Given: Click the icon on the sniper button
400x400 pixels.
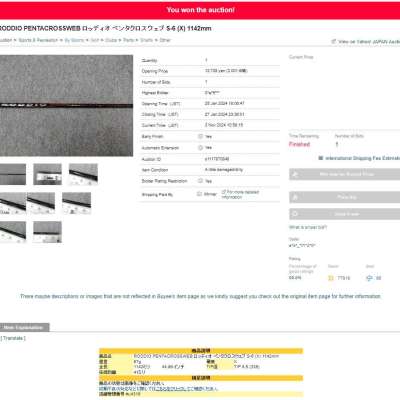Looking at the screenshot, I should click(295, 214).
